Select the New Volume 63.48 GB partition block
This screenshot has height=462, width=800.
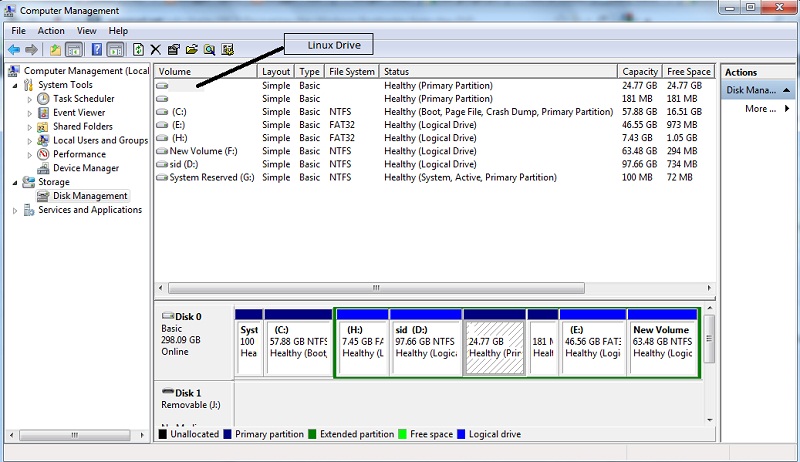click(x=663, y=343)
